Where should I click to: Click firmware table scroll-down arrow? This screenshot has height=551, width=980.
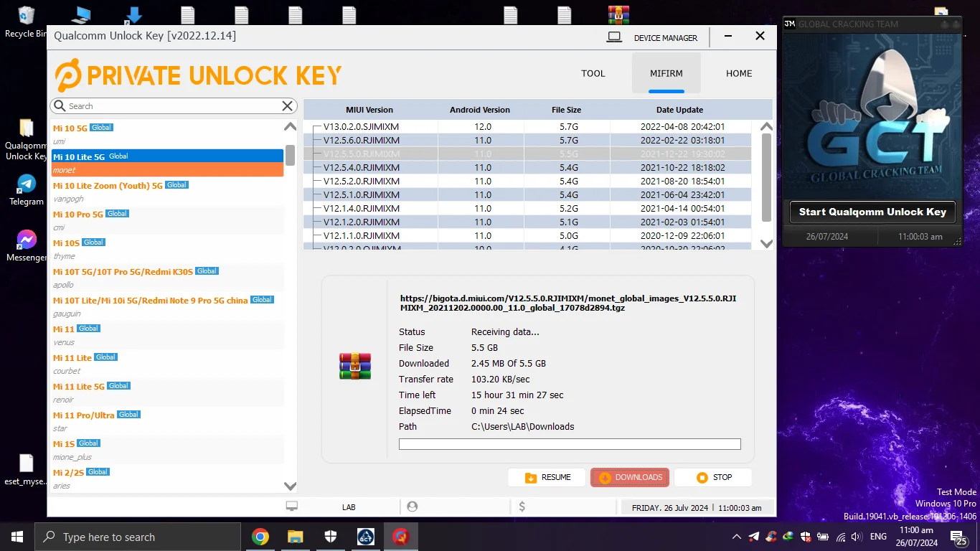click(766, 243)
